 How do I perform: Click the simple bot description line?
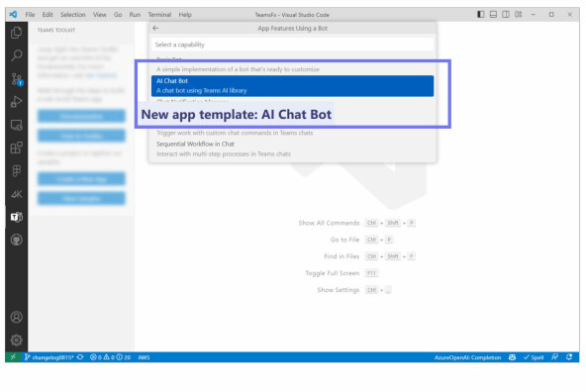238,69
